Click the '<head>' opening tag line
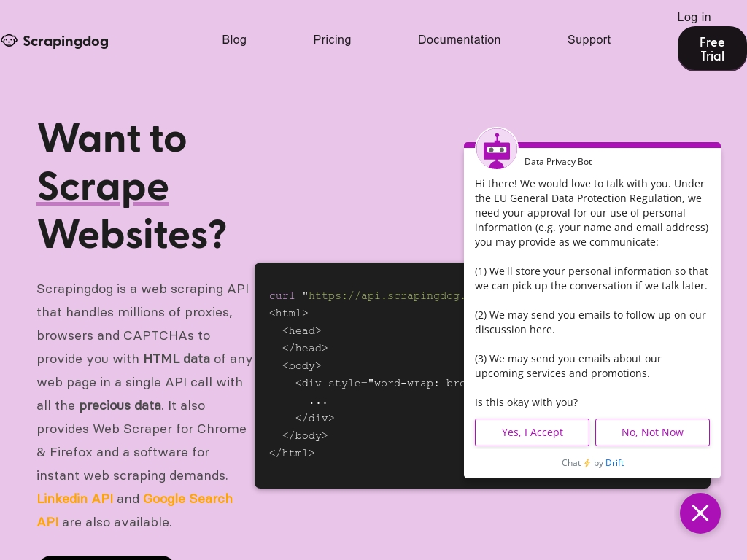The width and height of the screenshot is (747, 560). click(x=301, y=330)
